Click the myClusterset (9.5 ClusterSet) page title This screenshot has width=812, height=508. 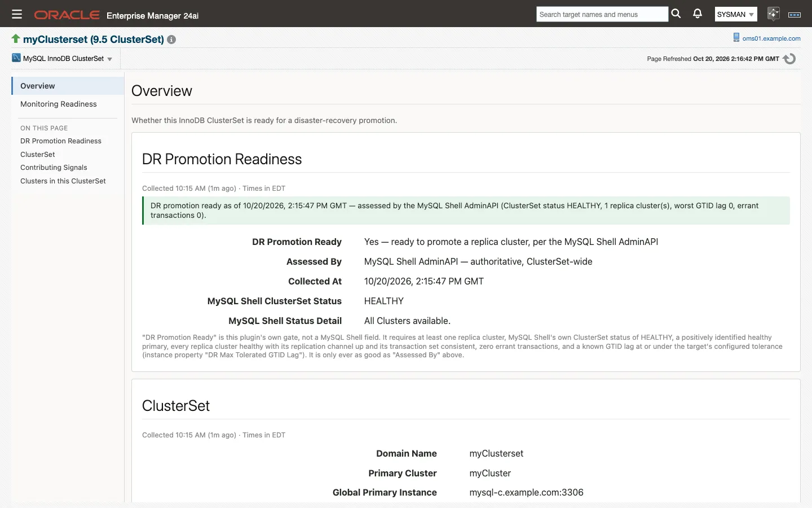pyautogui.click(x=94, y=40)
